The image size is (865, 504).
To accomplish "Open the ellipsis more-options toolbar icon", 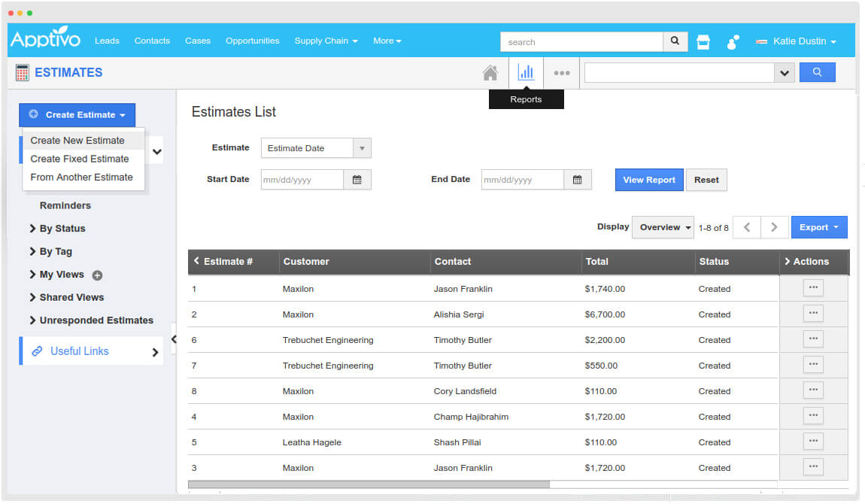I will tap(562, 72).
